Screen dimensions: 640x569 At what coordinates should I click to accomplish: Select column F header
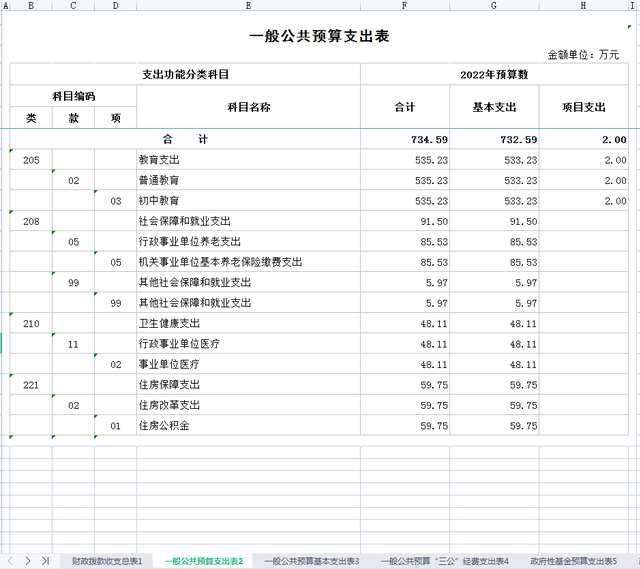pyautogui.click(x=404, y=6)
